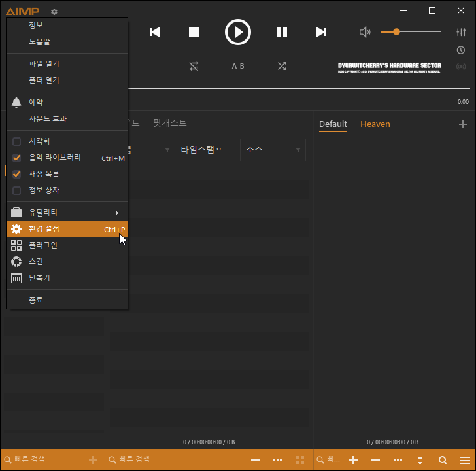This screenshot has width=476, height=471.
Task: Open the library more options ellipsis
Action: click(x=277, y=460)
